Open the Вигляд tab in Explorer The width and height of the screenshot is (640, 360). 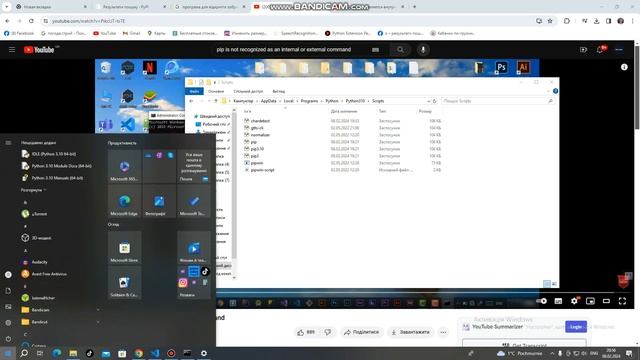tap(279, 91)
